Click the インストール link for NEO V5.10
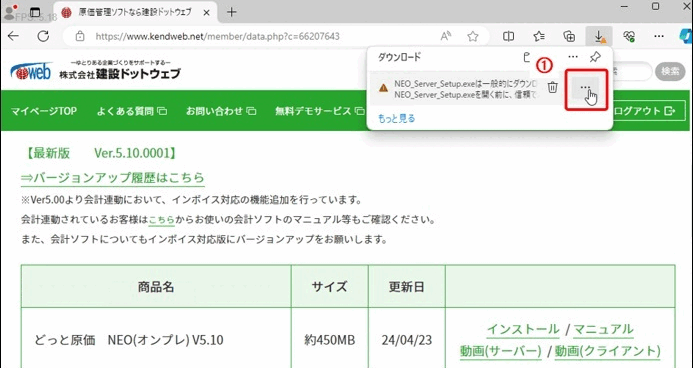 click(x=522, y=329)
